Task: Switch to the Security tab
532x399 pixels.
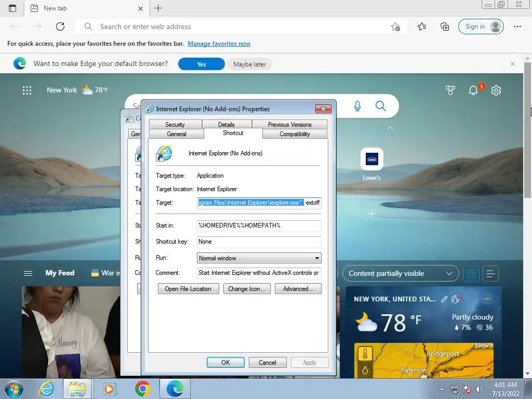Action: pos(175,125)
